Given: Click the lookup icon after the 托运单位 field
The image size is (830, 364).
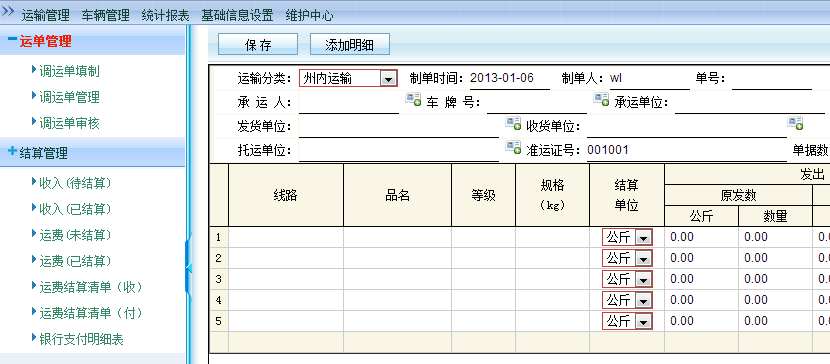Looking at the screenshot, I should tap(513, 147).
